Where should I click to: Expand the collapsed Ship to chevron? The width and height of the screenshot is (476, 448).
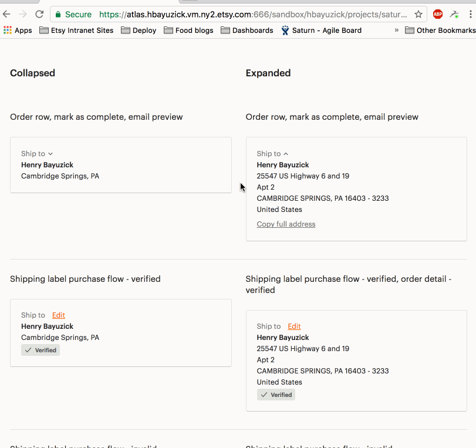click(x=50, y=154)
